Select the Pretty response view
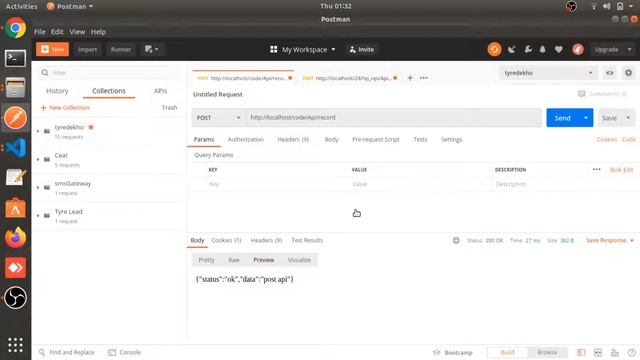 206,260
